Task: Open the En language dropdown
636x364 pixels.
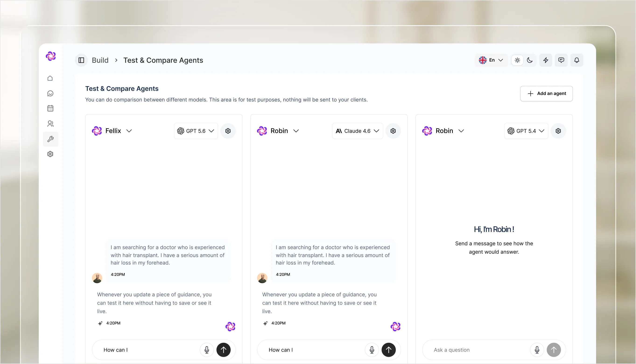Action: pyautogui.click(x=491, y=60)
